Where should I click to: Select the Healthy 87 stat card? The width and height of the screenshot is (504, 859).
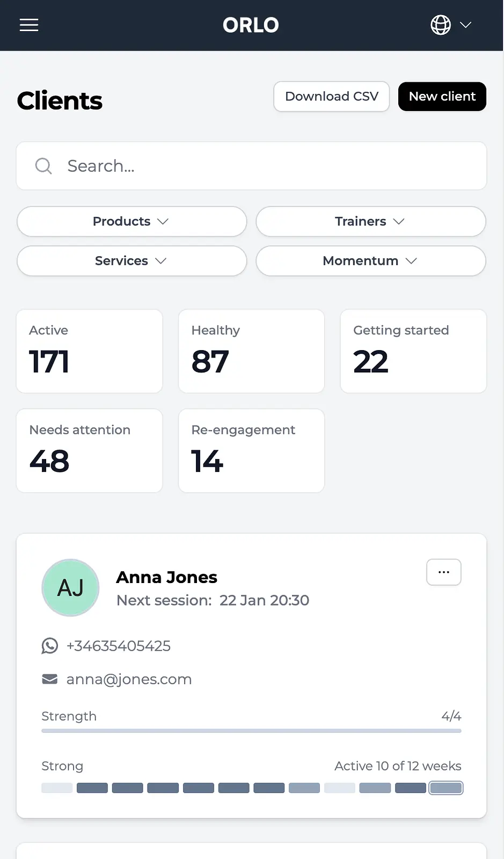pos(251,351)
